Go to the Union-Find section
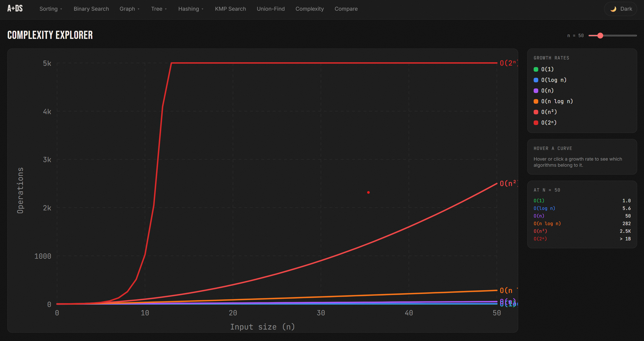The image size is (644, 341). pos(271,9)
